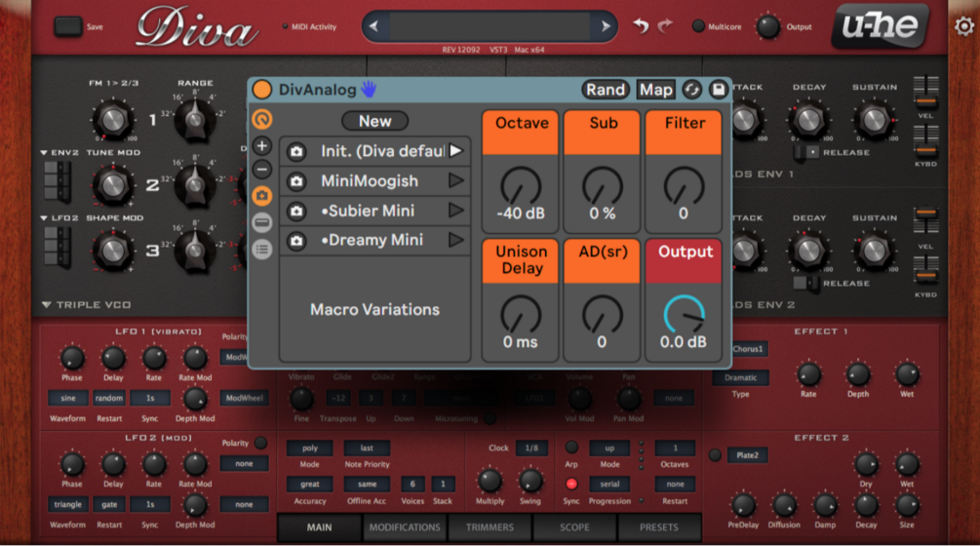The width and height of the screenshot is (980, 546).
Task: Click the New variation button
Action: tap(375, 121)
